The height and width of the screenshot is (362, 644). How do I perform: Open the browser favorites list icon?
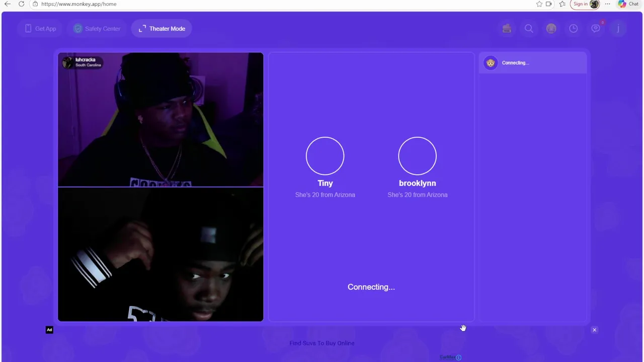tap(562, 4)
